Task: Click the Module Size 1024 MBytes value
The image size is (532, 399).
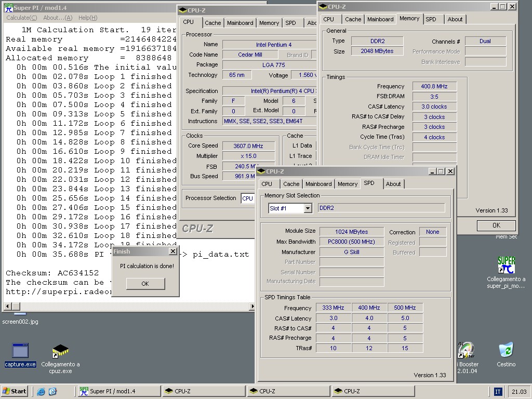Action: click(x=352, y=232)
